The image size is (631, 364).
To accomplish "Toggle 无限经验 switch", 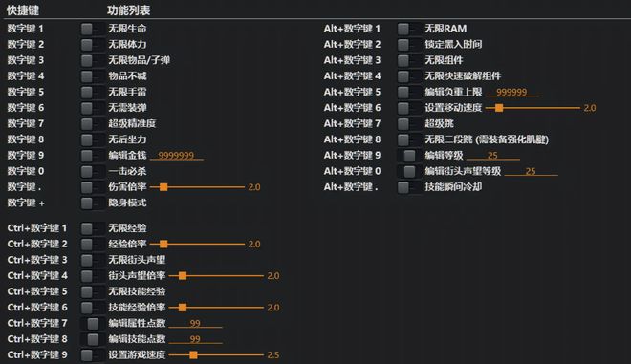I will [x=92, y=228].
